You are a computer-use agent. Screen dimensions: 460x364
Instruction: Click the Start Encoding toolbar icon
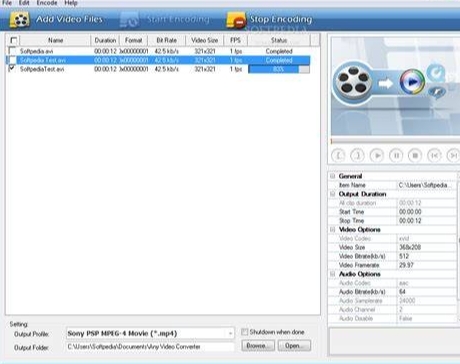point(129,20)
